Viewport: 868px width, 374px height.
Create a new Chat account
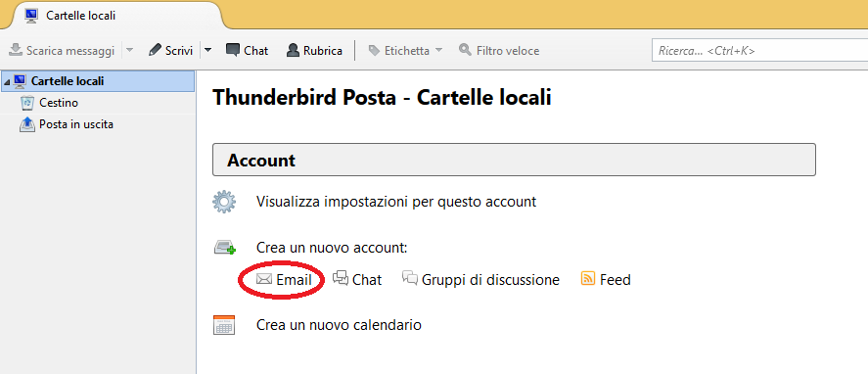357,280
